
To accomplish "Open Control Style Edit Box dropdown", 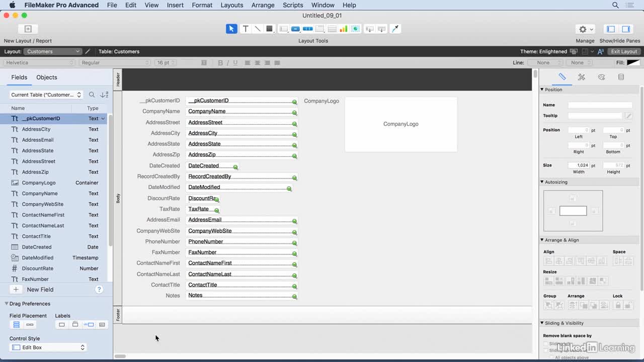I will point(48,347).
